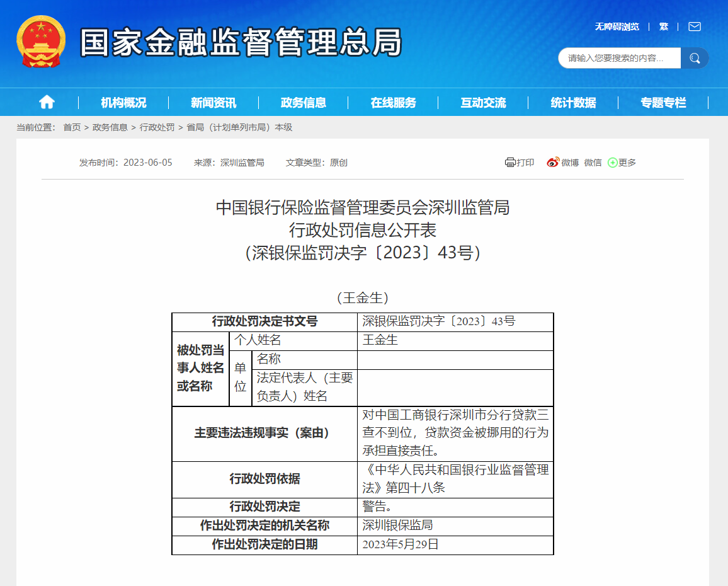Switch to traditional Chinese with 繁
The width and height of the screenshot is (728, 586).
click(x=664, y=26)
